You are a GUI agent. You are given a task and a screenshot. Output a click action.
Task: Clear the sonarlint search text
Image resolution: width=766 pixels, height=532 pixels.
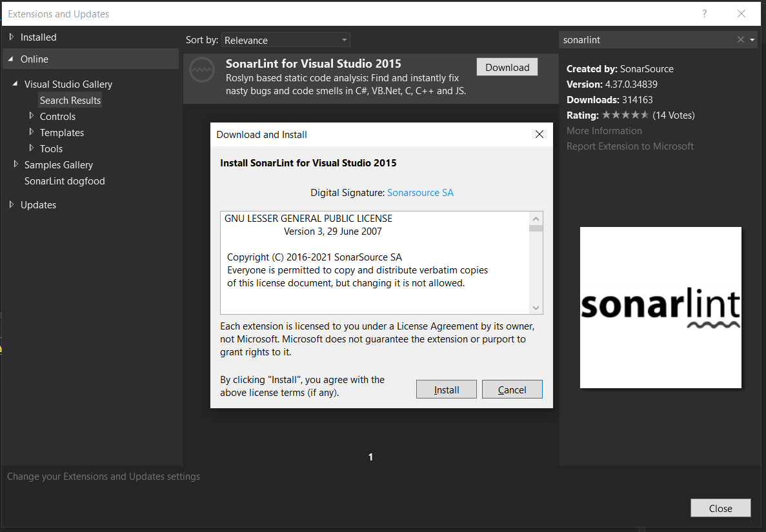click(x=741, y=39)
